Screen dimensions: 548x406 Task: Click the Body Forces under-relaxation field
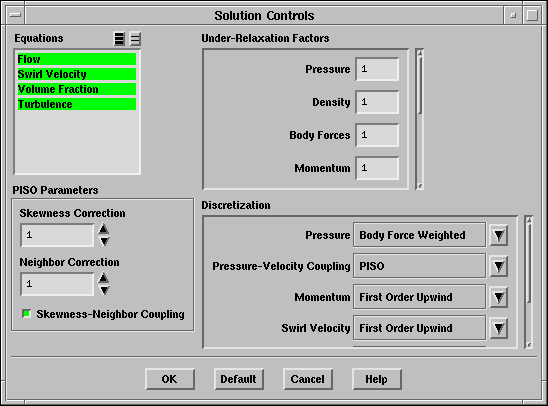[x=377, y=135]
